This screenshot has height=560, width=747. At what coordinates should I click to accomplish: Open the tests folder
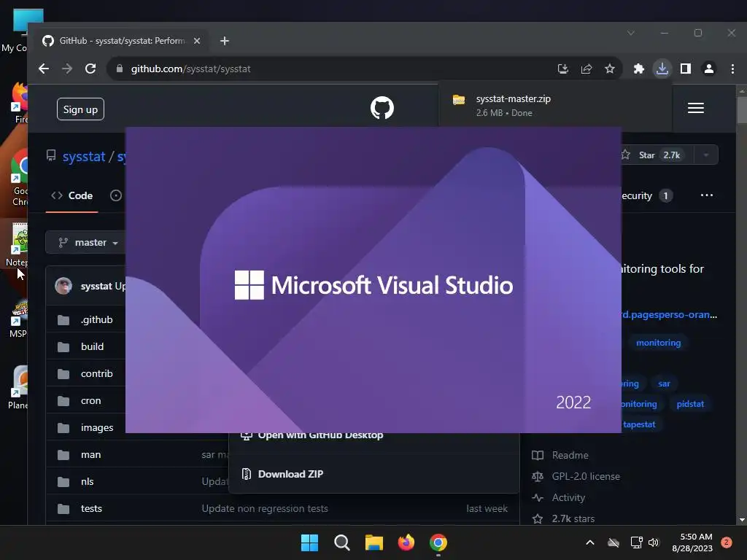tap(91, 508)
